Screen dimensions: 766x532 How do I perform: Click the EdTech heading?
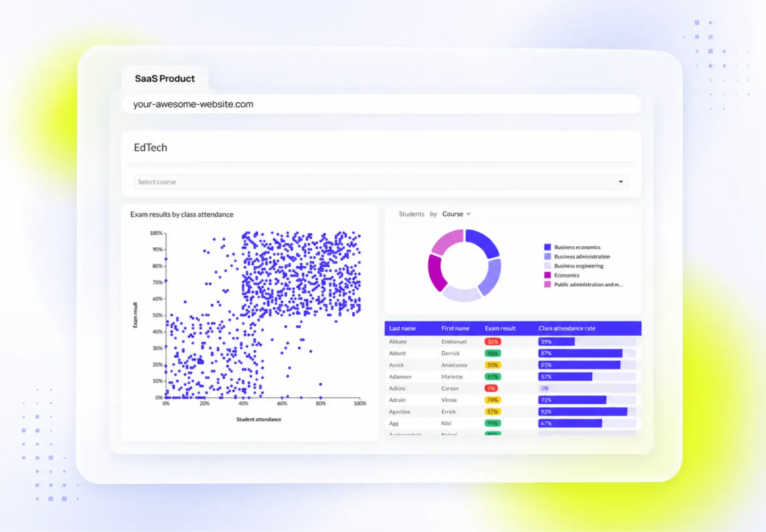click(x=150, y=148)
